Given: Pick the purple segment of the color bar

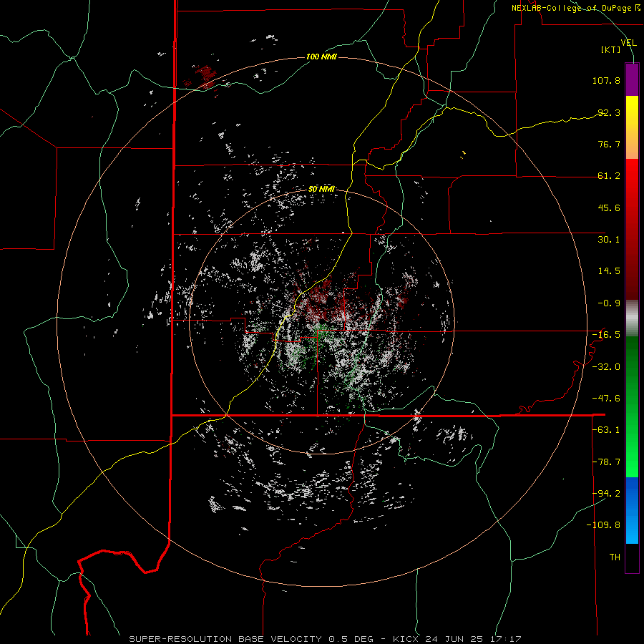Looking at the screenshot, I should (632, 79).
